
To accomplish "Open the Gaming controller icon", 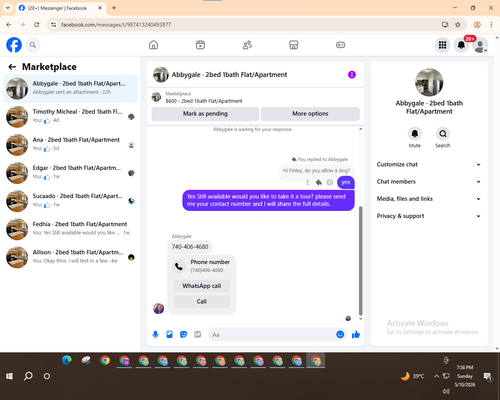I will 340,45.
